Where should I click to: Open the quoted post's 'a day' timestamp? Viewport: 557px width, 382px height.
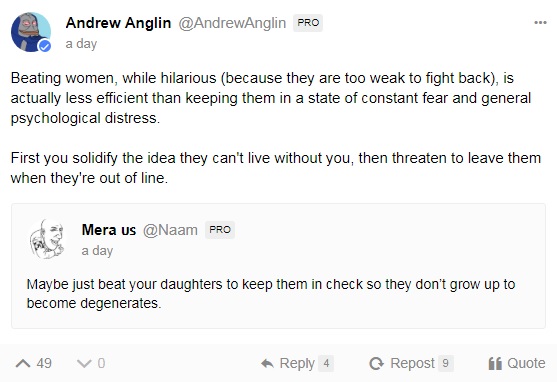point(97,251)
